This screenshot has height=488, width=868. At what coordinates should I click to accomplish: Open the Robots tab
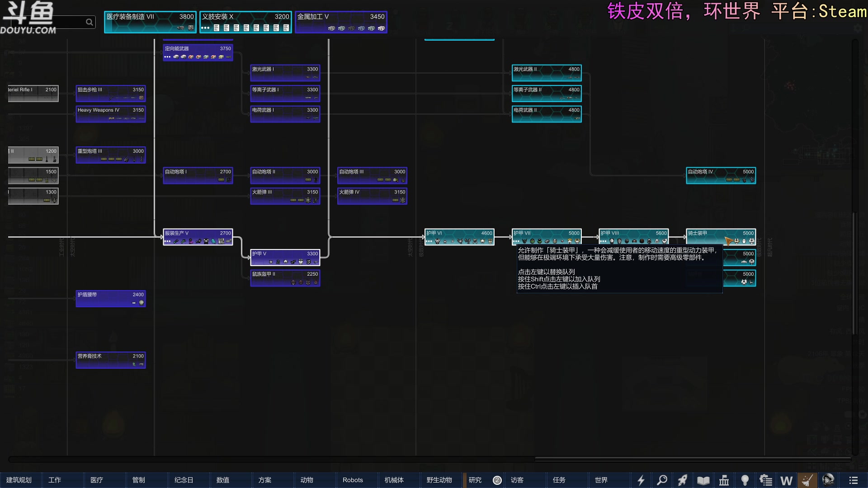[x=357, y=480]
